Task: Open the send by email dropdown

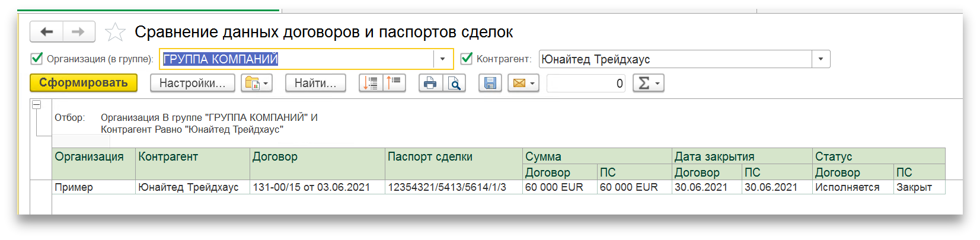Action: pos(523,83)
